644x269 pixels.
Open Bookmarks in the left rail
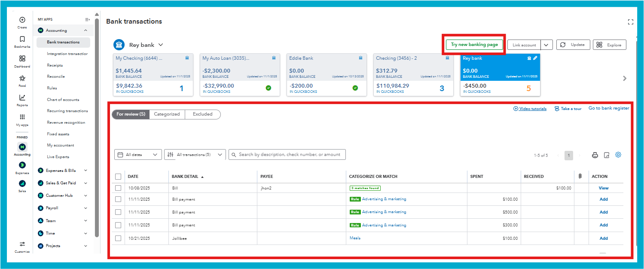[22, 39]
